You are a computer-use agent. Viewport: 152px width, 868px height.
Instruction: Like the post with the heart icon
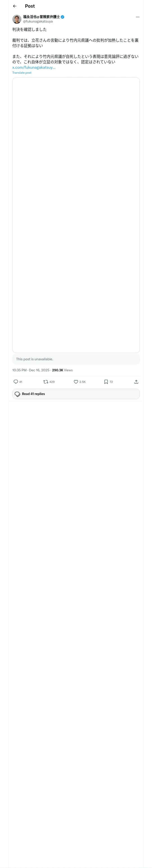pos(76,382)
